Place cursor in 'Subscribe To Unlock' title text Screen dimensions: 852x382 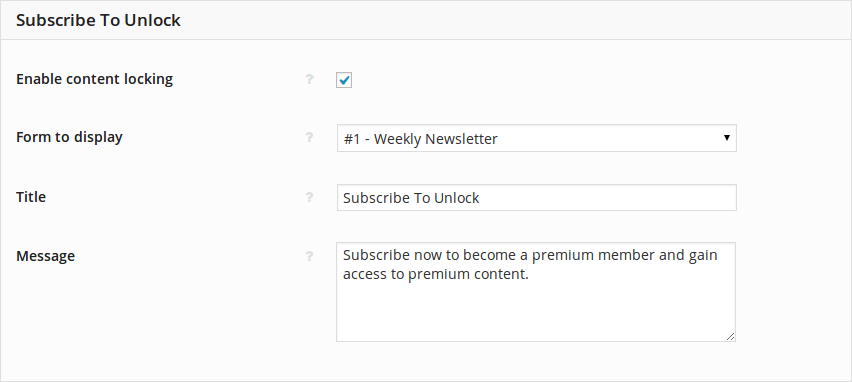(411, 198)
